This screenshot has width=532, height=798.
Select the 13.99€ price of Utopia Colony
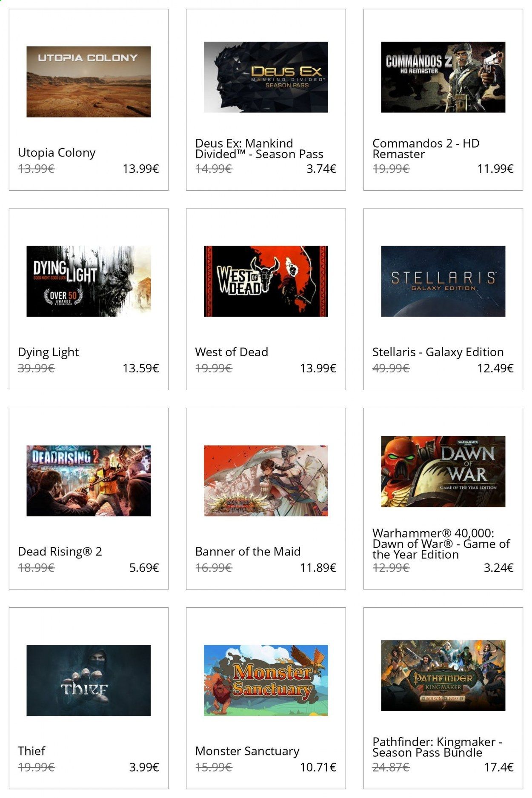[x=141, y=169]
